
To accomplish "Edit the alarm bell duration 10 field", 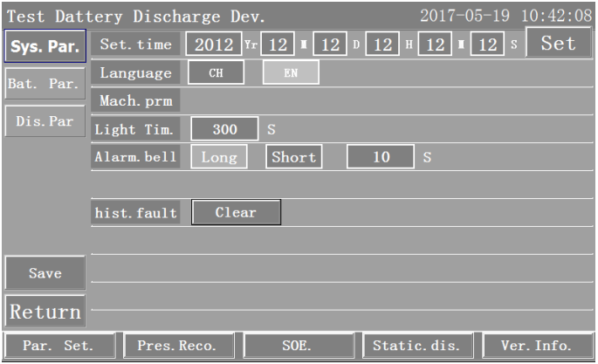I will (x=380, y=157).
